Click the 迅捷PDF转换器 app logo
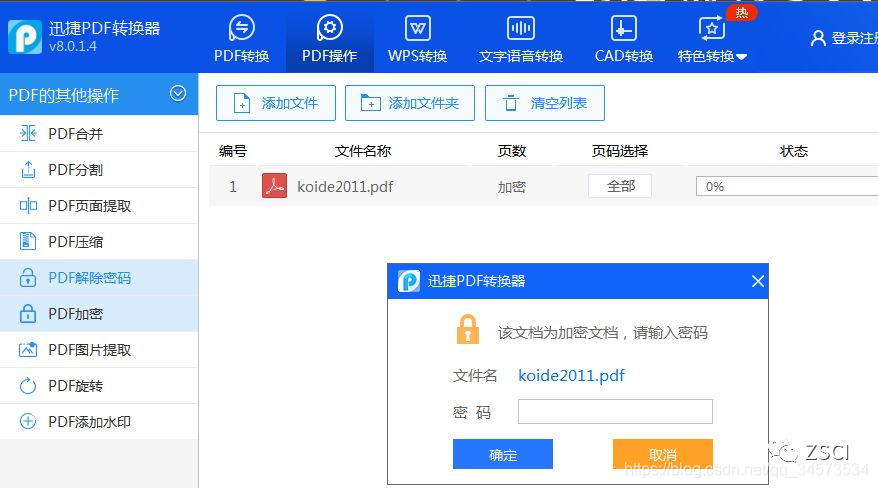Viewport: 878px width, 488px height. (25, 37)
